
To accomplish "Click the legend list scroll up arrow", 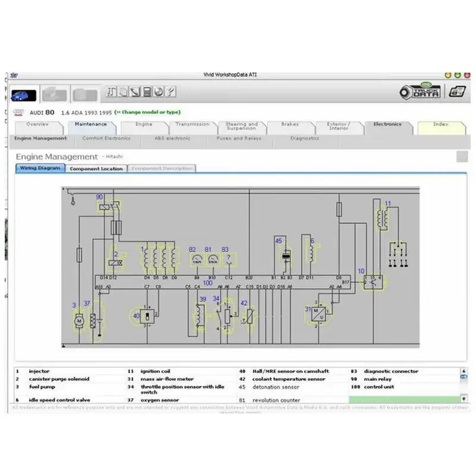I will click(x=464, y=371).
